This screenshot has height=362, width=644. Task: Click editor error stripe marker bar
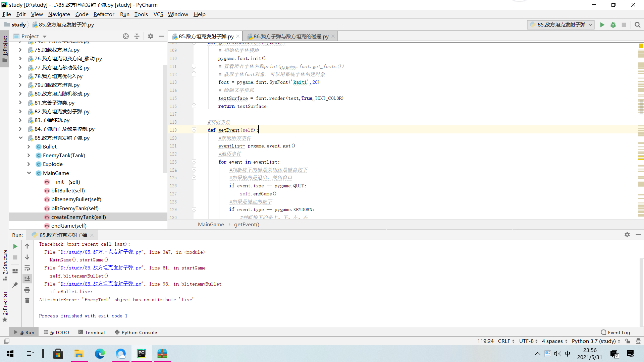[641, 131]
